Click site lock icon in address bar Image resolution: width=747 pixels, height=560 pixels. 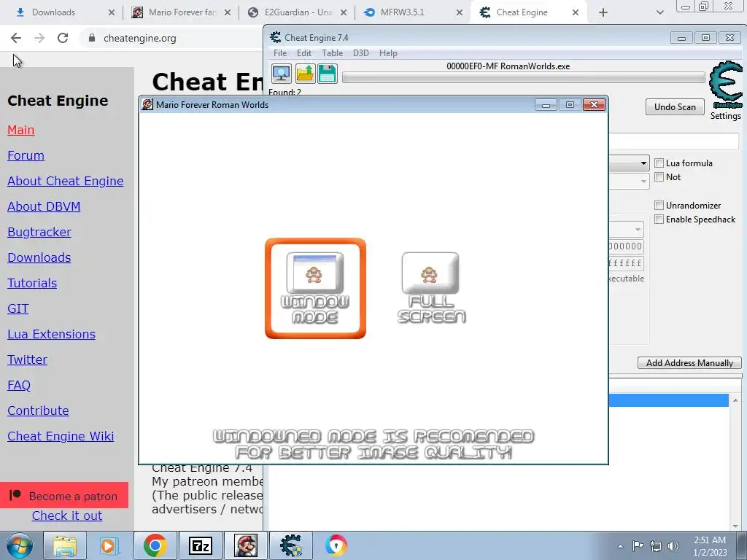click(x=92, y=38)
